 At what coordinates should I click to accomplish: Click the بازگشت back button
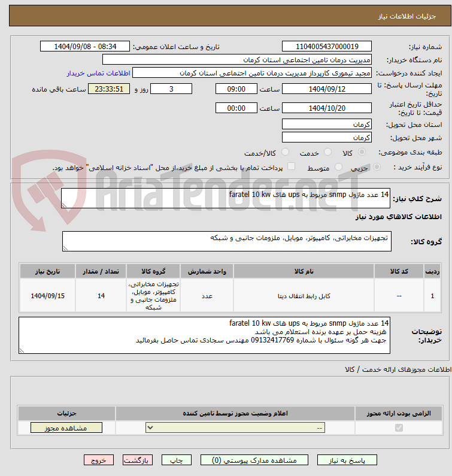coord(138,460)
